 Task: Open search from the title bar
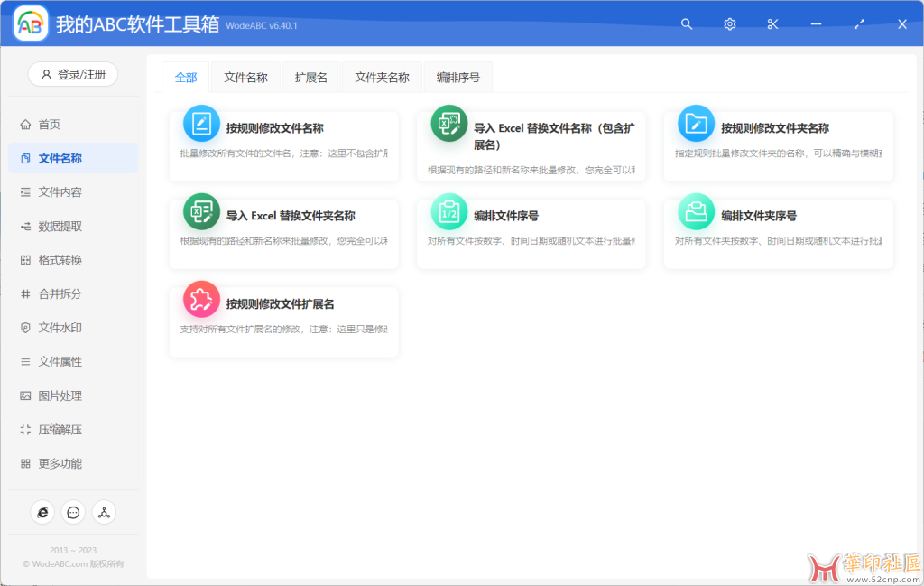click(x=687, y=24)
